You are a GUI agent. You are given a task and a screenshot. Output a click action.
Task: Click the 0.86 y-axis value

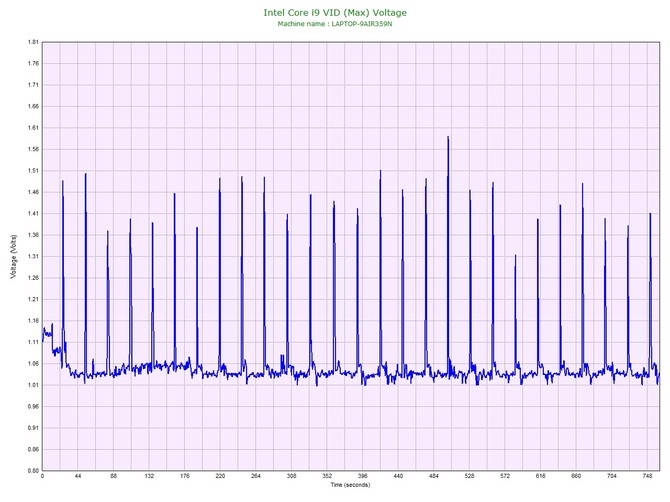(33, 449)
